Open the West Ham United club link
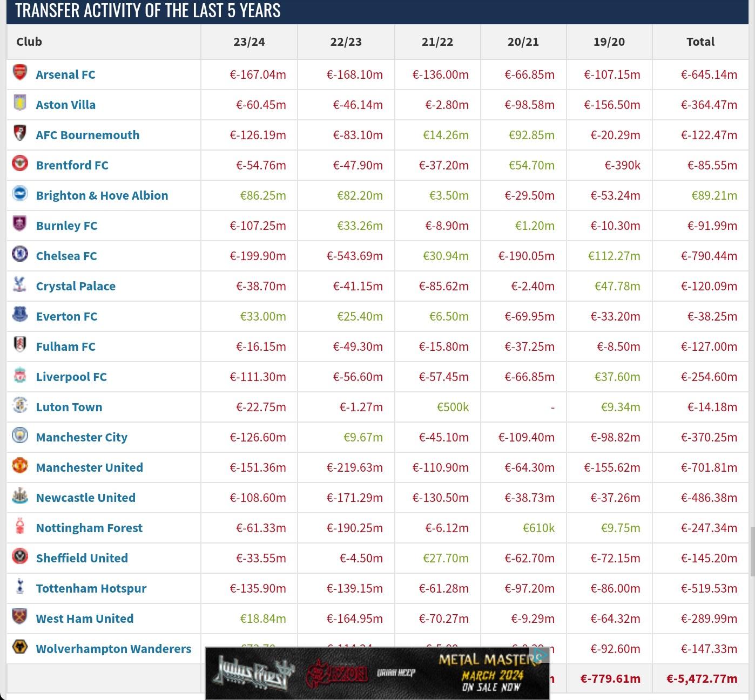 pyautogui.click(x=85, y=619)
